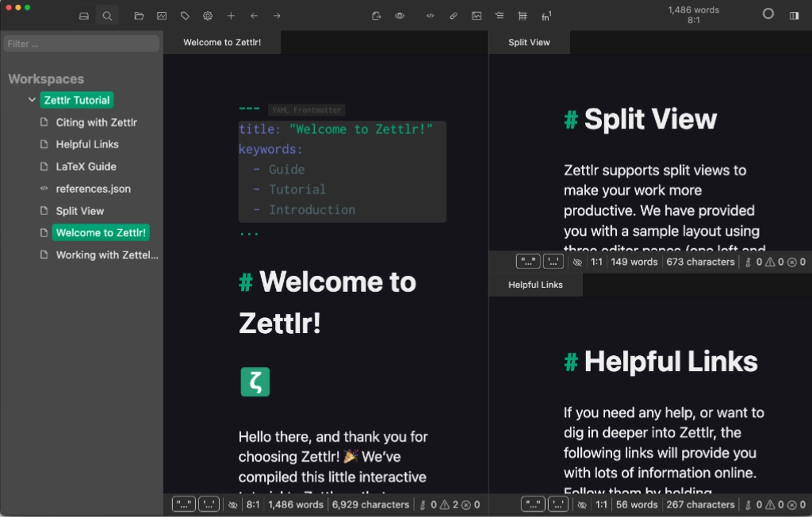Viewport: 812px width, 517px height.
Task: Open preferences via the gear icon
Action: coord(208,16)
